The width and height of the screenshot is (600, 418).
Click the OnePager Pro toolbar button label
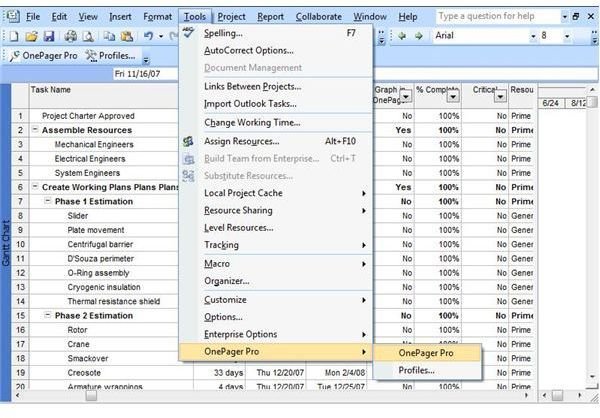50,56
